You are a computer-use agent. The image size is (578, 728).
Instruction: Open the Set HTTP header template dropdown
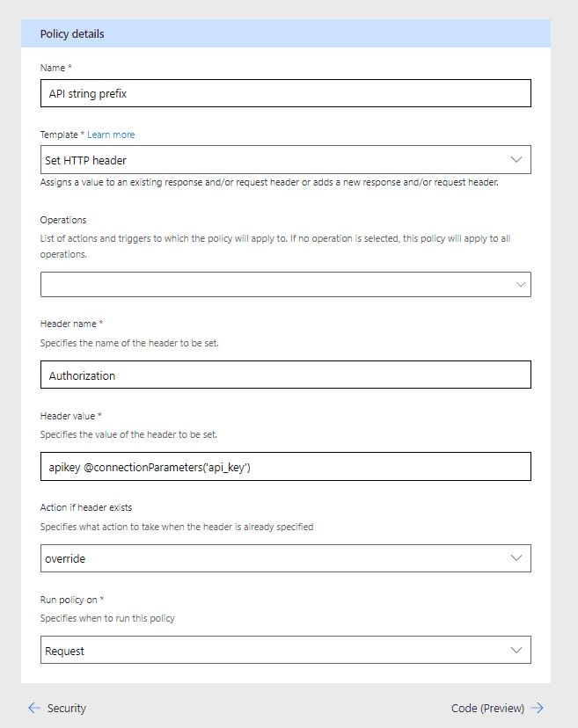[x=286, y=160]
